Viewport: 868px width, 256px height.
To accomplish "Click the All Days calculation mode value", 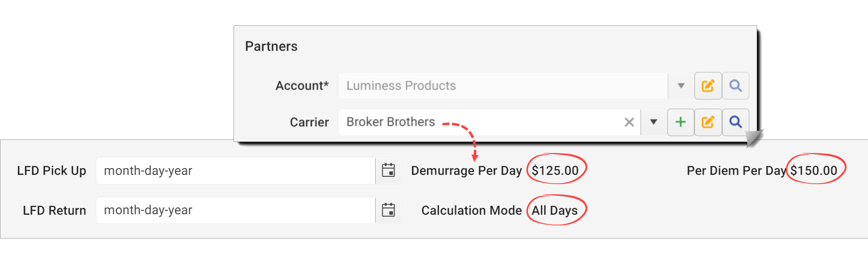I will (x=555, y=210).
